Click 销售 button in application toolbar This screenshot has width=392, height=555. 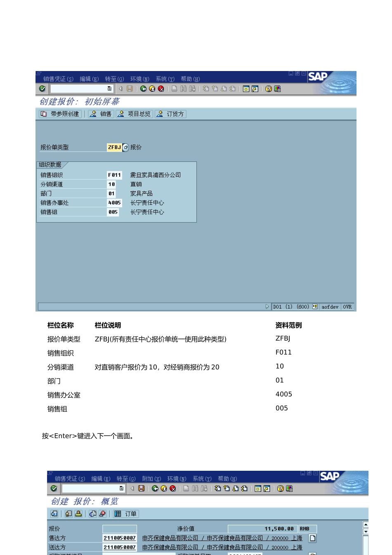[101, 114]
